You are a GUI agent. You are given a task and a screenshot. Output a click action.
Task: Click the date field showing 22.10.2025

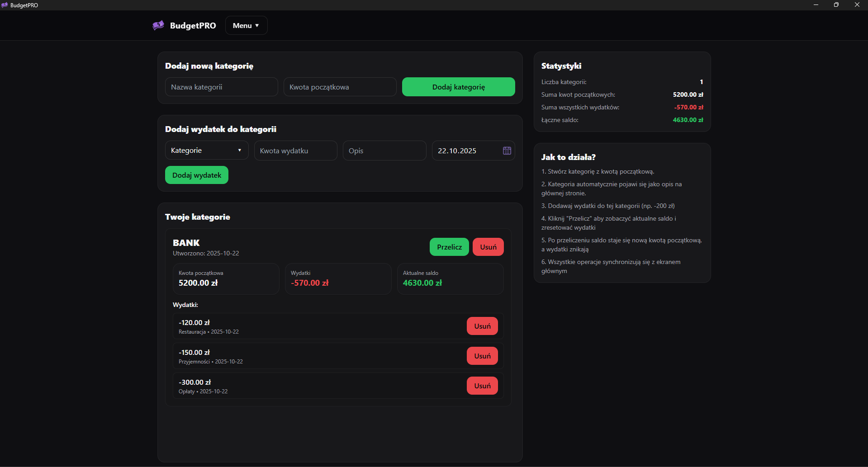coord(466,151)
